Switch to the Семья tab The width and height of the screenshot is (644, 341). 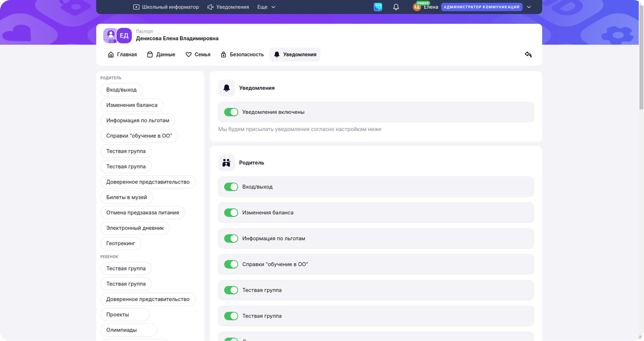pyautogui.click(x=198, y=55)
